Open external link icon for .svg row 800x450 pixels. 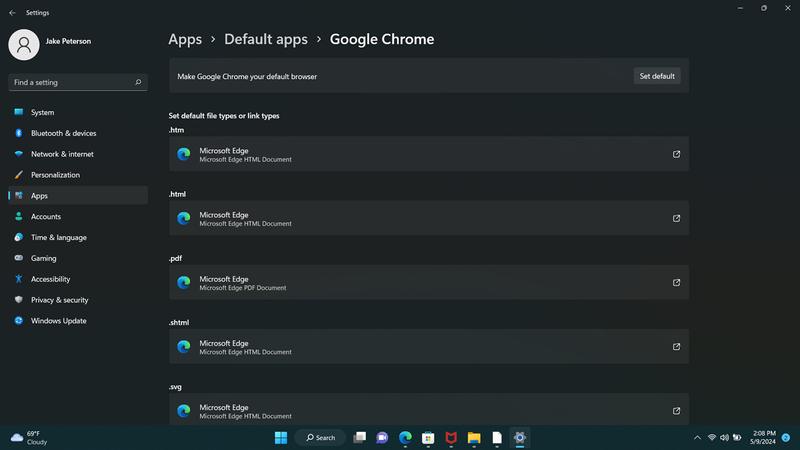[676, 411]
